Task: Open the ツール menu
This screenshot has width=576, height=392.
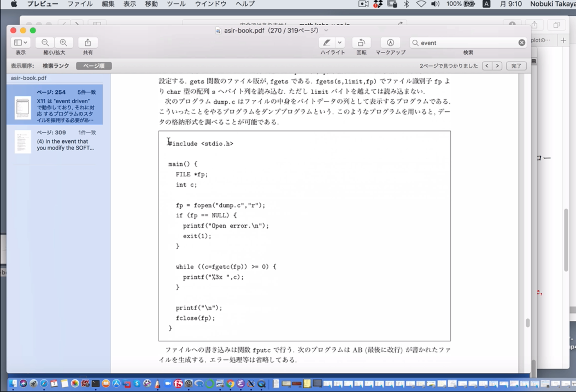Action: tap(176, 4)
